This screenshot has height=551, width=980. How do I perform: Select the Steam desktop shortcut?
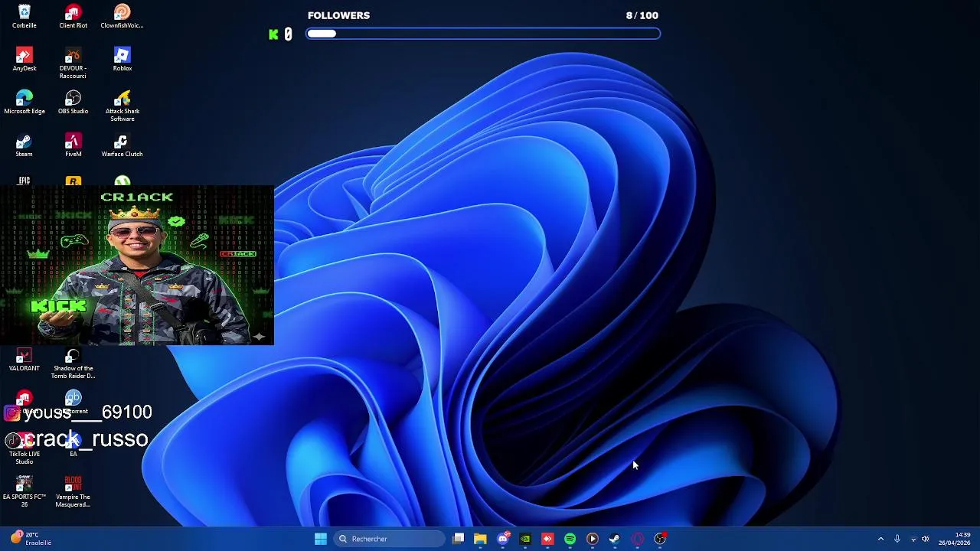click(24, 145)
